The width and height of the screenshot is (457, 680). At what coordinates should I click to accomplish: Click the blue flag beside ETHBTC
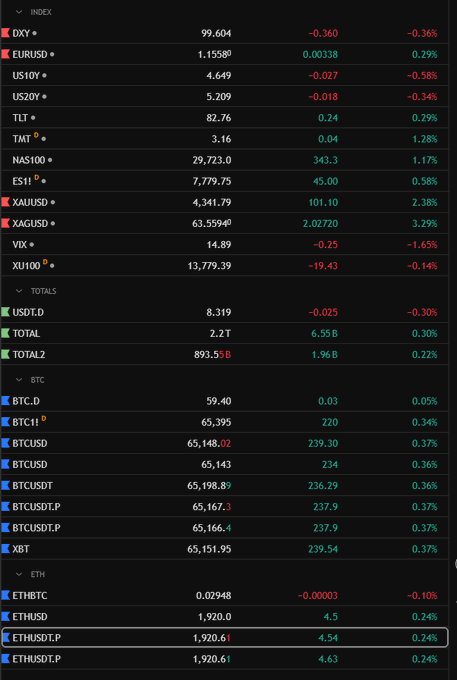pos(6,595)
